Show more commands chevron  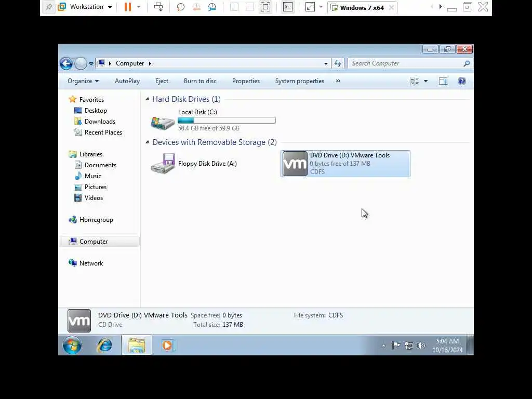(x=338, y=81)
